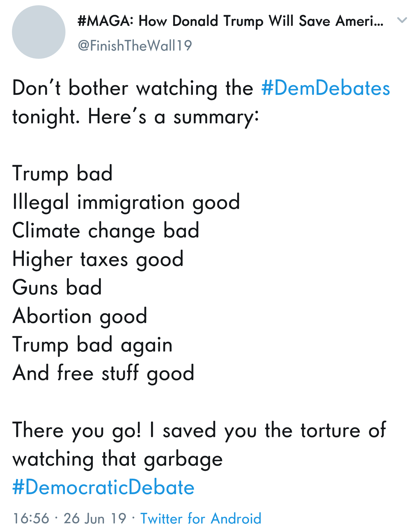Click the "Higher taxes good" line

tap(98, 259)
